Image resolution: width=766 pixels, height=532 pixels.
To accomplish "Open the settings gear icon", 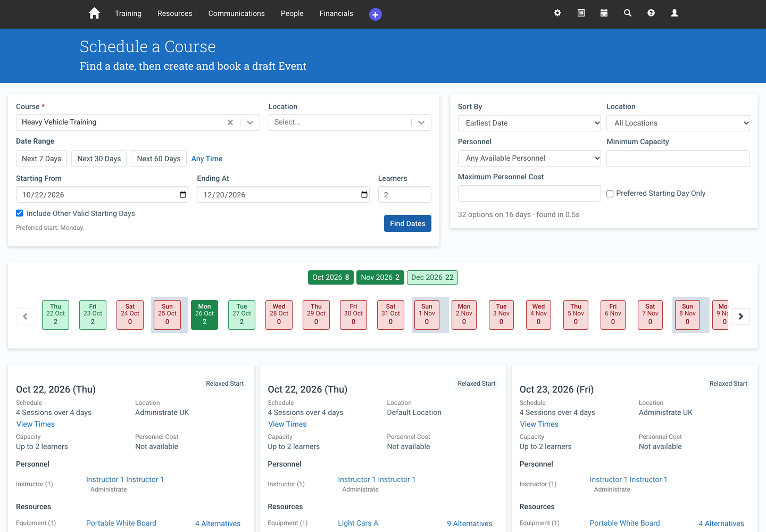I will tap(557, 13).
